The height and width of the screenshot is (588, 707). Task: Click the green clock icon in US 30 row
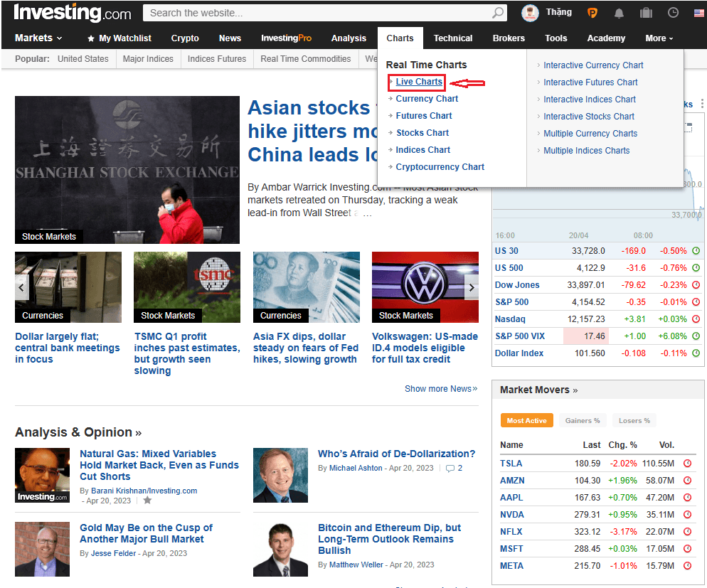[x=696, y=250]
